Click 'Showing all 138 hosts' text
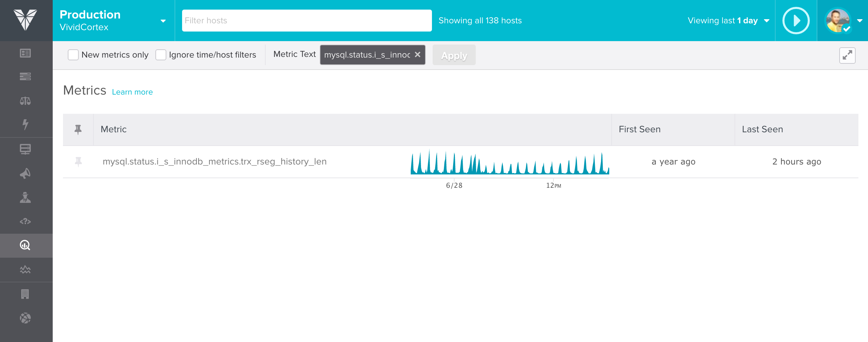This screenshot has height=342, width=868. [480, 21]
